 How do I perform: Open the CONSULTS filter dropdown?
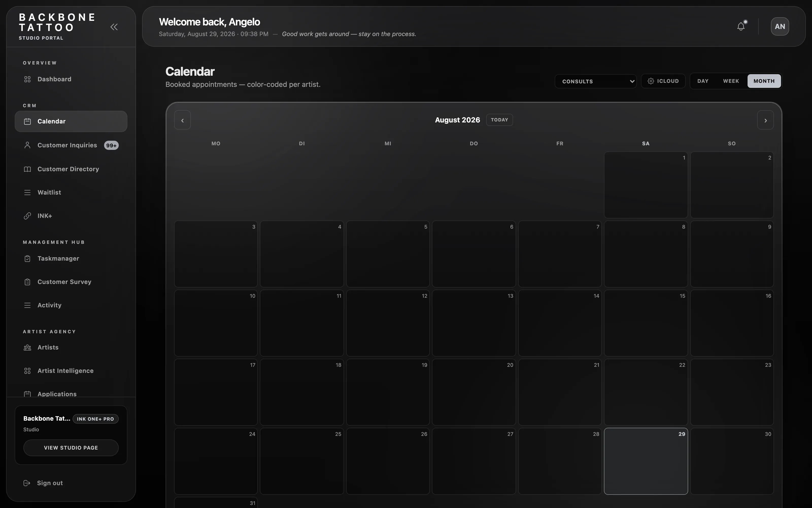(x=596, y=81)
